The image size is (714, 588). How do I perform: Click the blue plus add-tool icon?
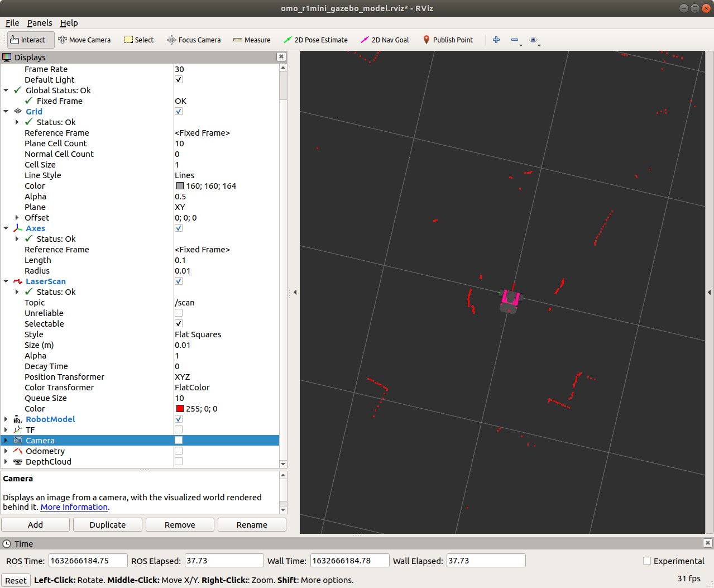496,40
